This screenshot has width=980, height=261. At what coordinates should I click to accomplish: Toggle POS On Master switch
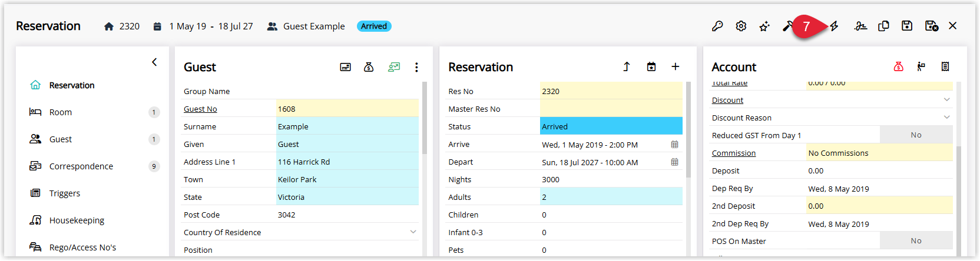916,241
